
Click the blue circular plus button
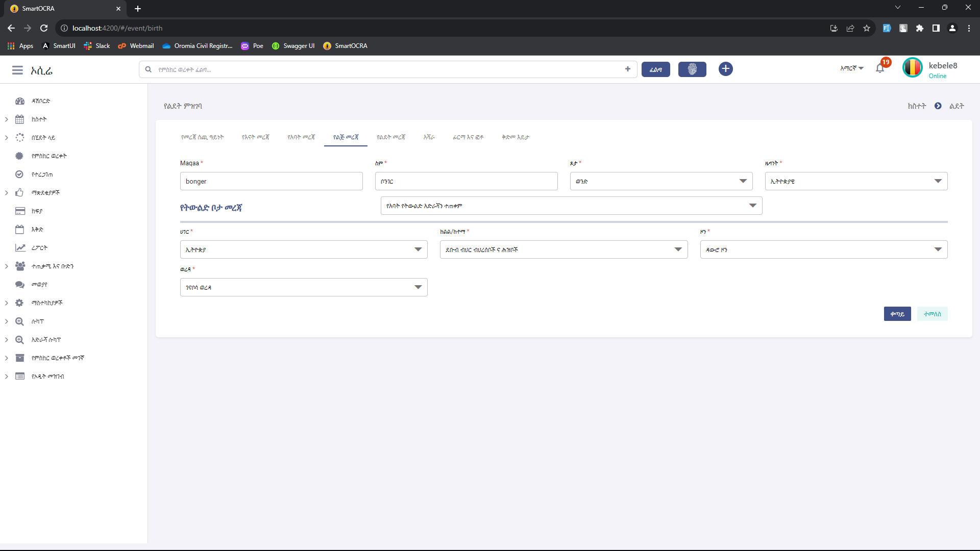[x=725, y=69]
